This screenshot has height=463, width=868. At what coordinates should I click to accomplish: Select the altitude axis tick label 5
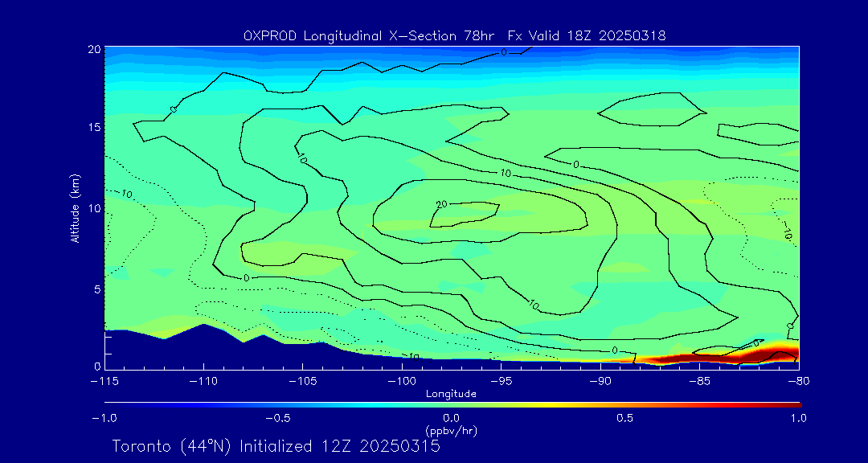tap(96, 289)
